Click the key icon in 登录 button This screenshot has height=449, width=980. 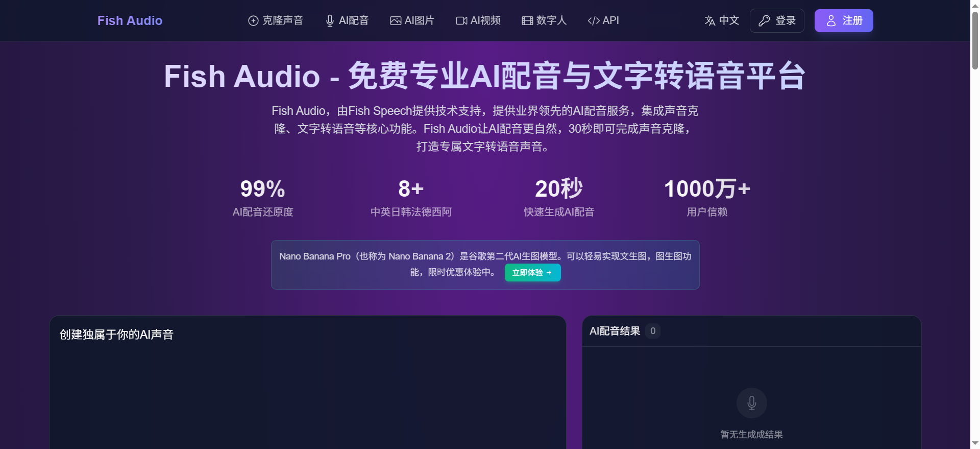point(764,20)
